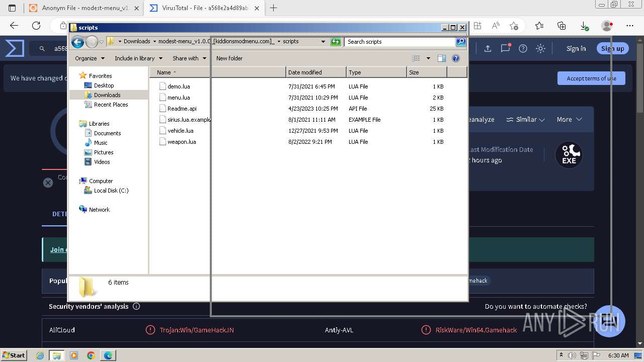The height and width of the screenshot is (362, 644).
Task: Open browser collections icon
Action: click(561, 26)
